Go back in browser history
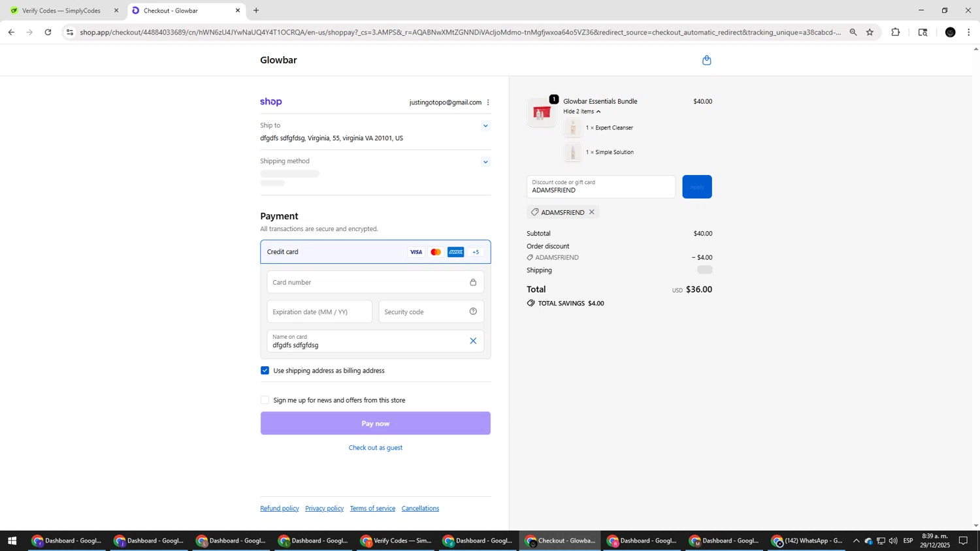980x551 pixels. point(11,32)
